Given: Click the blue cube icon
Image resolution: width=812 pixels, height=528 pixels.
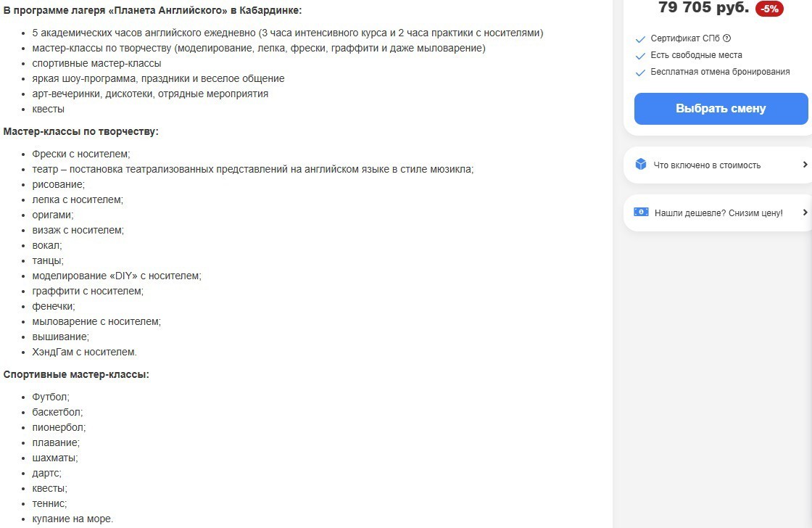Looking at the screenshot, I should click(x=641, y=164).
